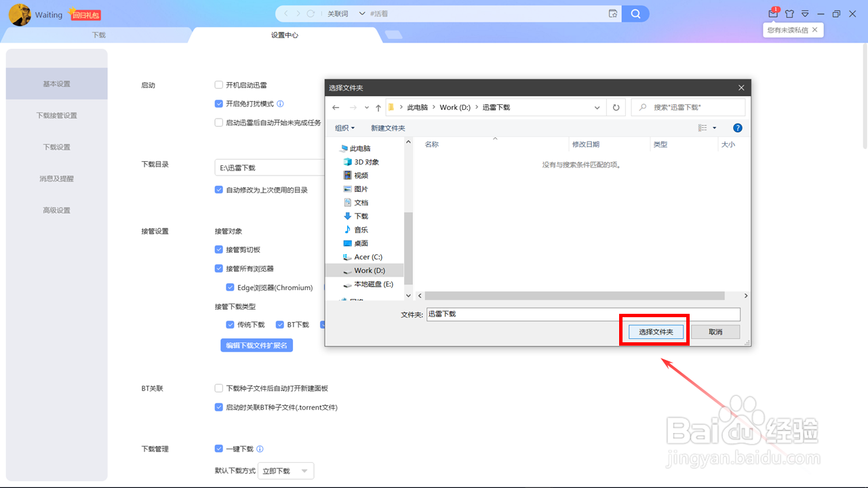The height and width of the screenshot is (488, 868).
Task: Toggle 一键下载 checkbox
Action: coord(219,449)
